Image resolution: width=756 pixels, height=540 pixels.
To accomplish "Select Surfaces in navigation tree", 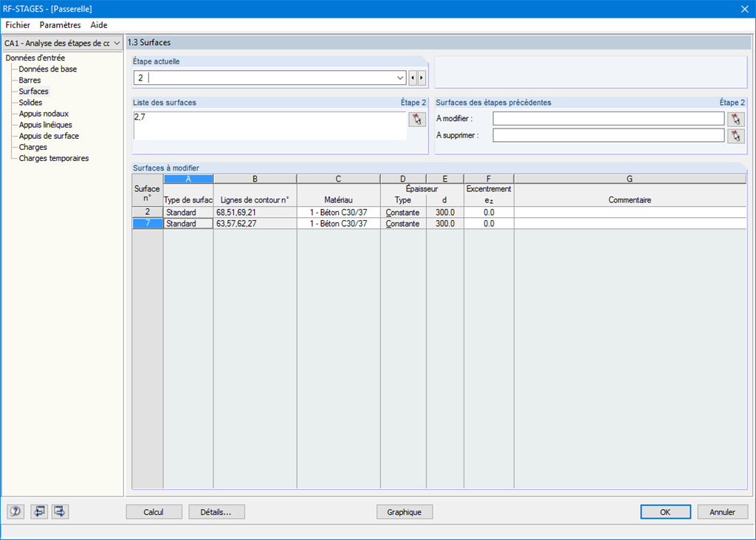I will coord(34,91).
